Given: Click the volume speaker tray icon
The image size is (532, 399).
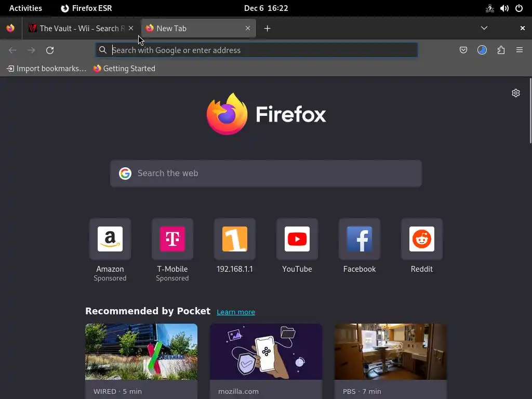Looking at the screenshot, I should click(504, 8).
